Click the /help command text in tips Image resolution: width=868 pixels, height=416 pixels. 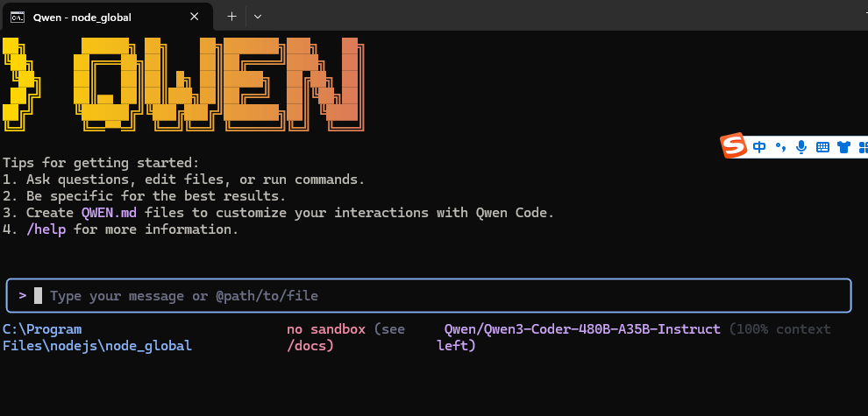[x=46, y=229]
